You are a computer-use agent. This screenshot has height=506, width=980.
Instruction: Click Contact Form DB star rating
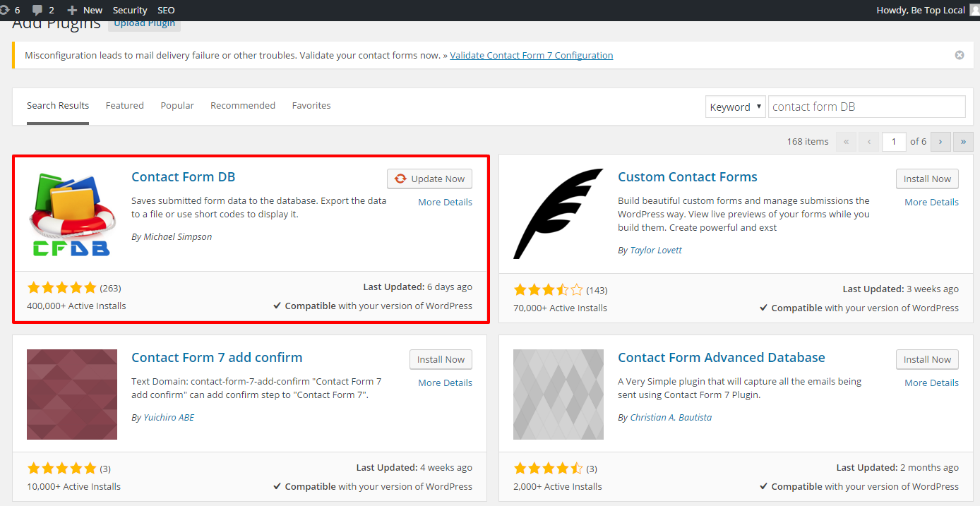(61, 288)
